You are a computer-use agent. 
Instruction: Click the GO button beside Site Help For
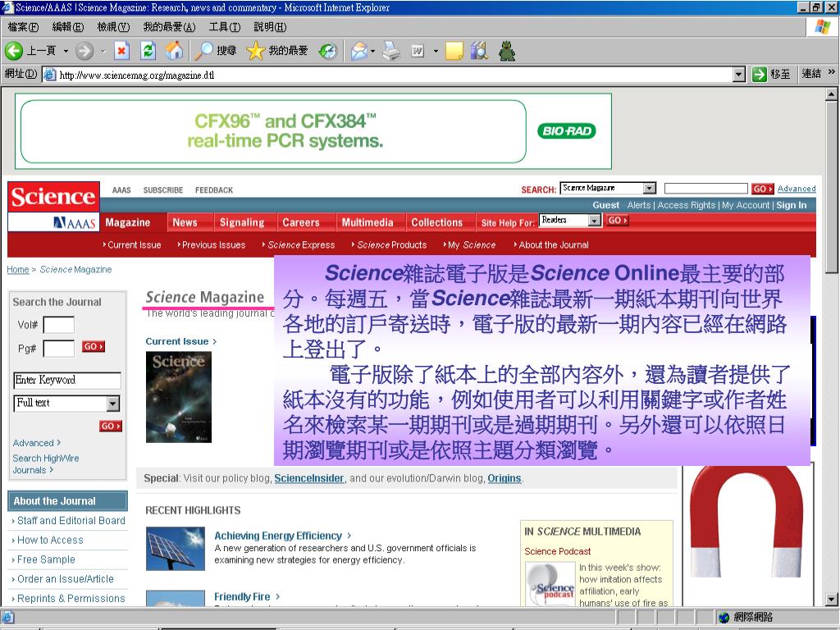tap(617, 220)
